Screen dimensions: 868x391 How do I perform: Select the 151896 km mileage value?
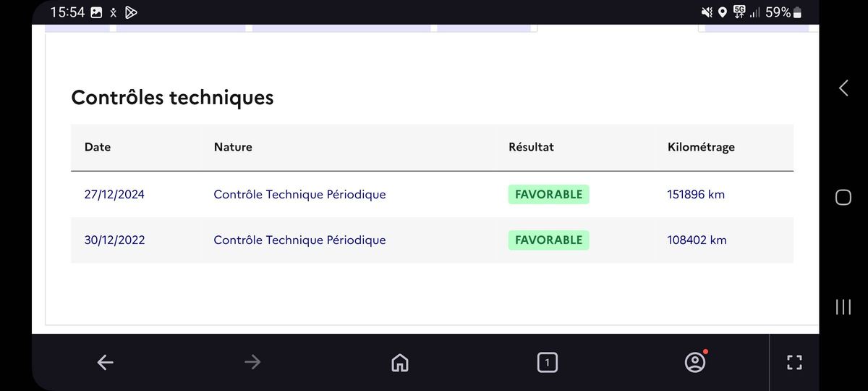[696, 194]
